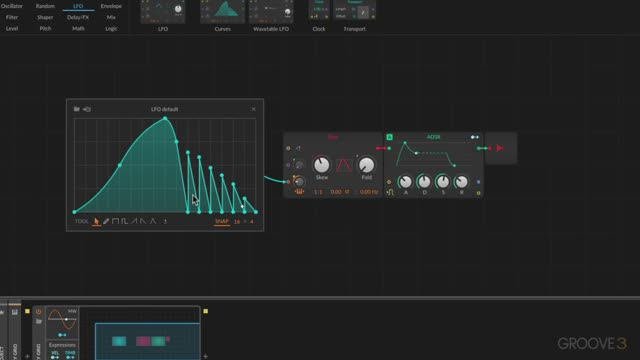Choose the triangle shape tool
The height and width of the screenshot is (360, 640).
(x=153, y=221)
